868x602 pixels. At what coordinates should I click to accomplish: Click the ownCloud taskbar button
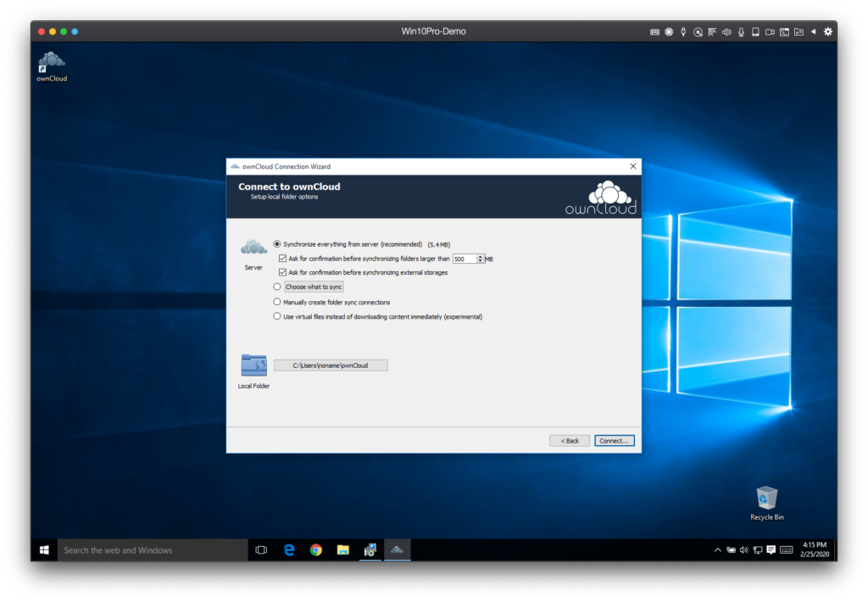pos(397,550)
